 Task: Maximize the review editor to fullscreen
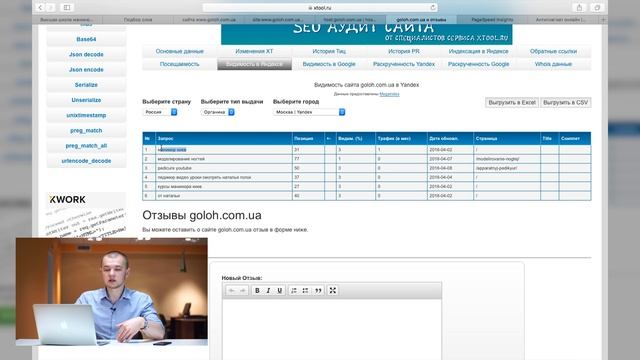[333, 290]
